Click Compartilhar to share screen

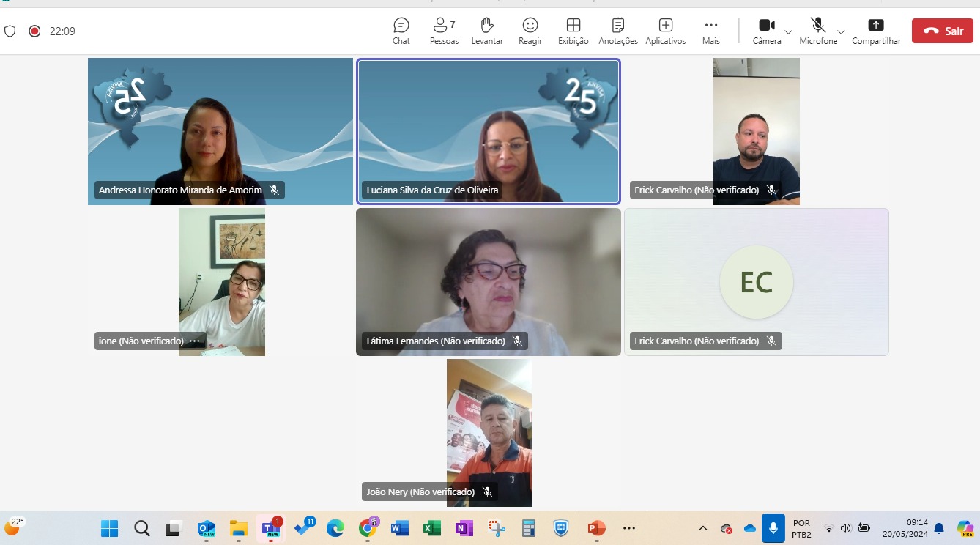tap(876, 31)
